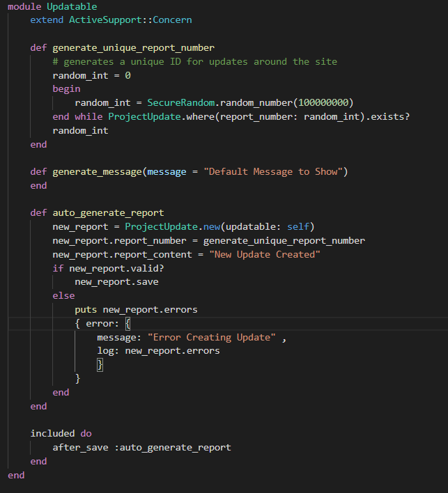Click 'new_report.save' line
Viewport: 448px width, 493px height.
[117, 282]
